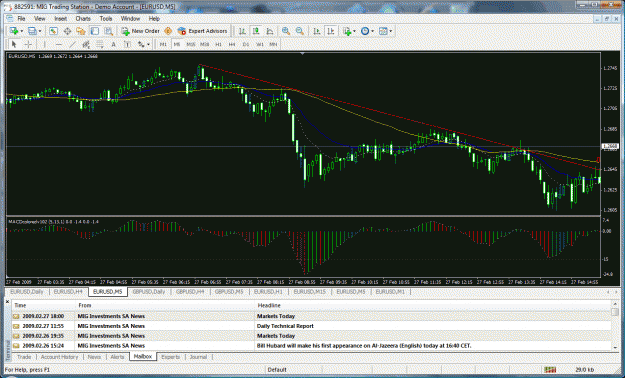Sort mailbox by the From column header

tap(165, 305)
